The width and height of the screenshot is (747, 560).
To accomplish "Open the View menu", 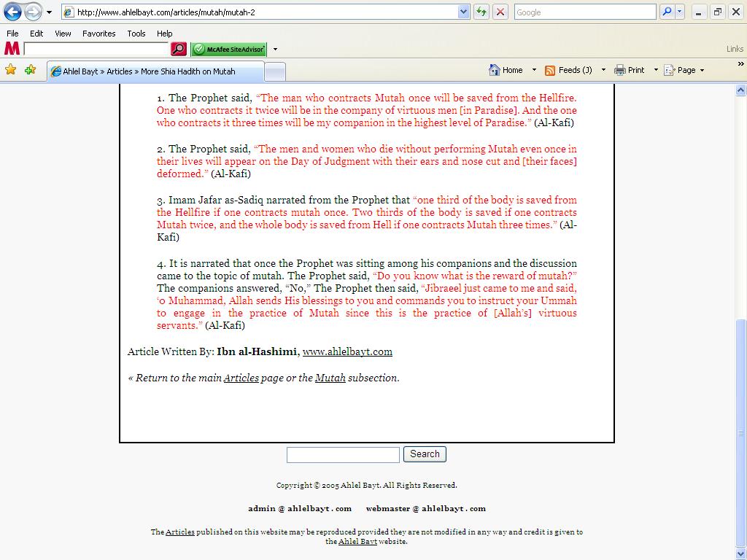I will (x=63, y=34).
